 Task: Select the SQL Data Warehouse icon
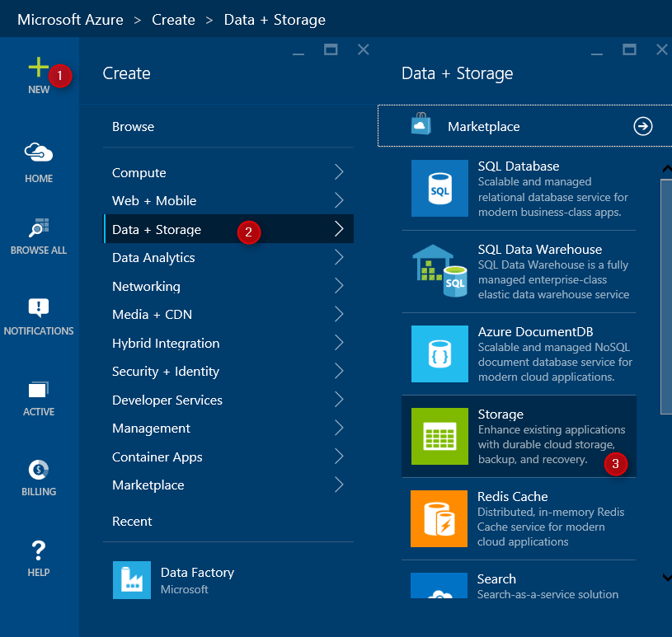(x=439, y=271)
